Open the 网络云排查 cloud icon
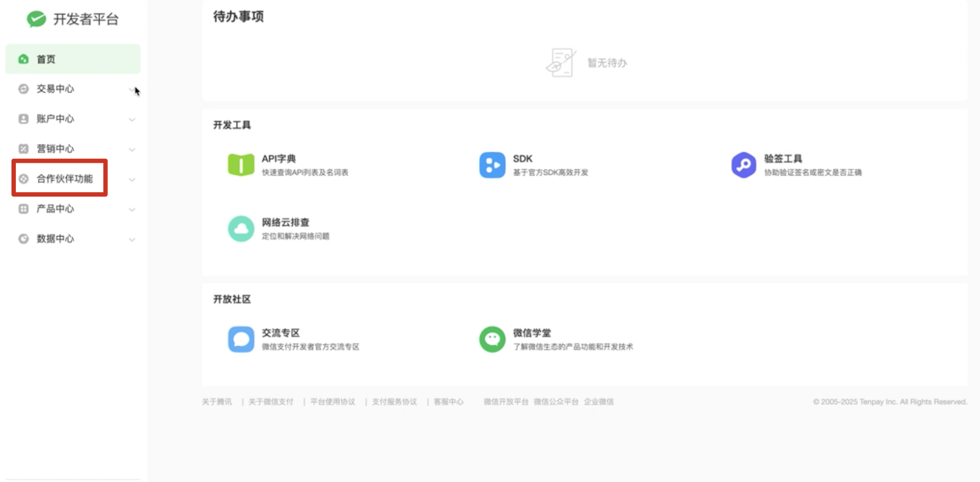Viewport: 980px width, 482px height. pyautogui.click(x=241, y=229)
